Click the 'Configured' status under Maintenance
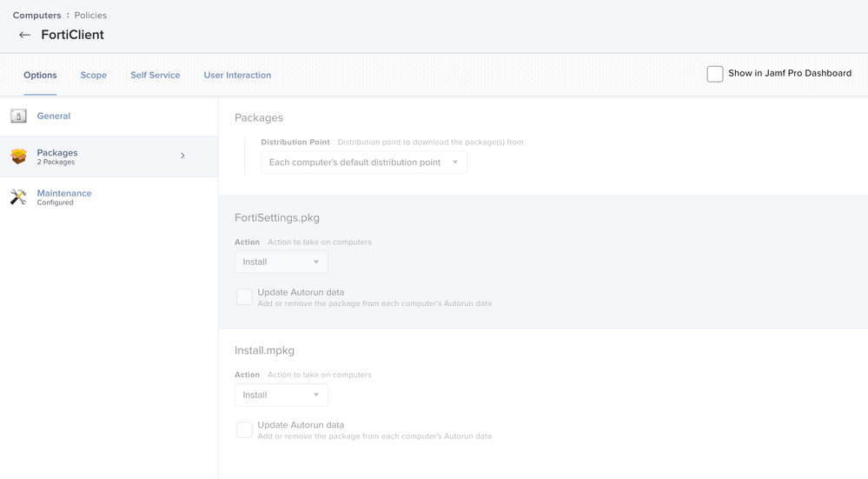The height and width of the screenshot is (479, 868). click(x=56, y=203)
